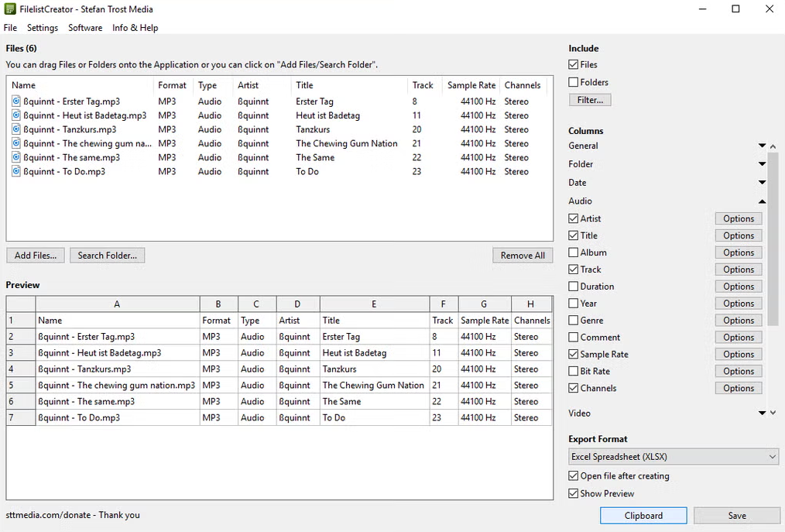Open the Settings menu
This screenshot has width=785, height=532.
point(43,28)
